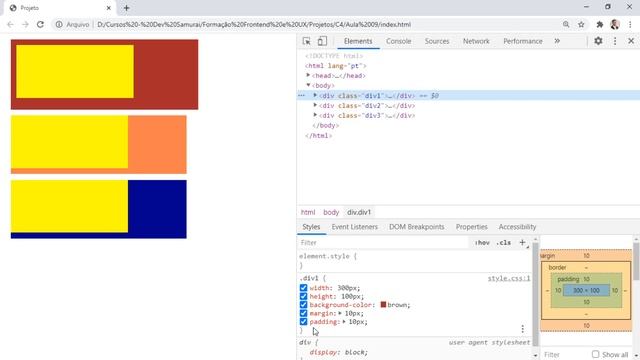Screen dimensions: 640x360
Task: Click the Styles pane vertical scrollbar
Action: [x=536, y=294]
